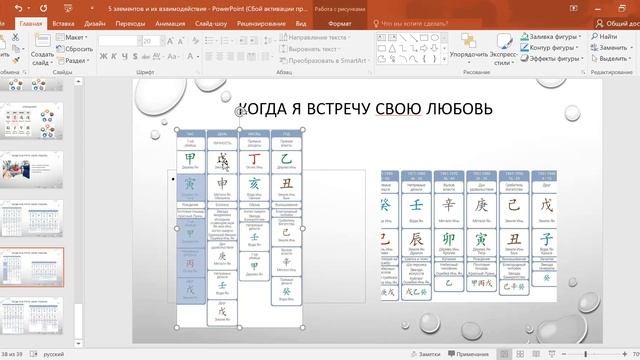640x360 pixels.
Task: Open Главная tab
Action: [31, 23]
